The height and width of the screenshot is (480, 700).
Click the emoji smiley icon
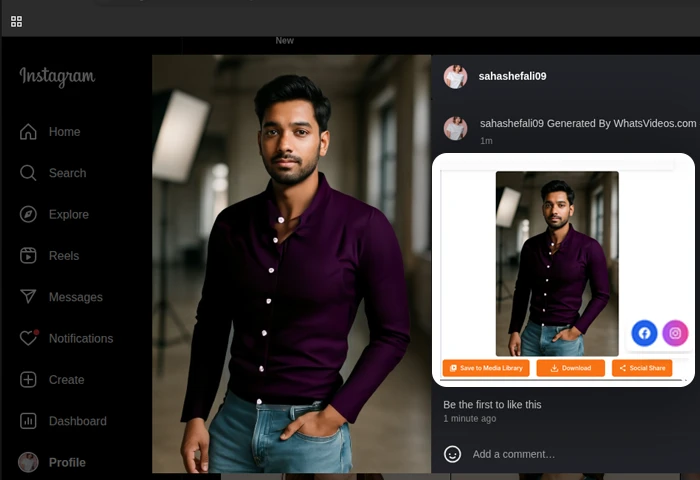point(453,454)
